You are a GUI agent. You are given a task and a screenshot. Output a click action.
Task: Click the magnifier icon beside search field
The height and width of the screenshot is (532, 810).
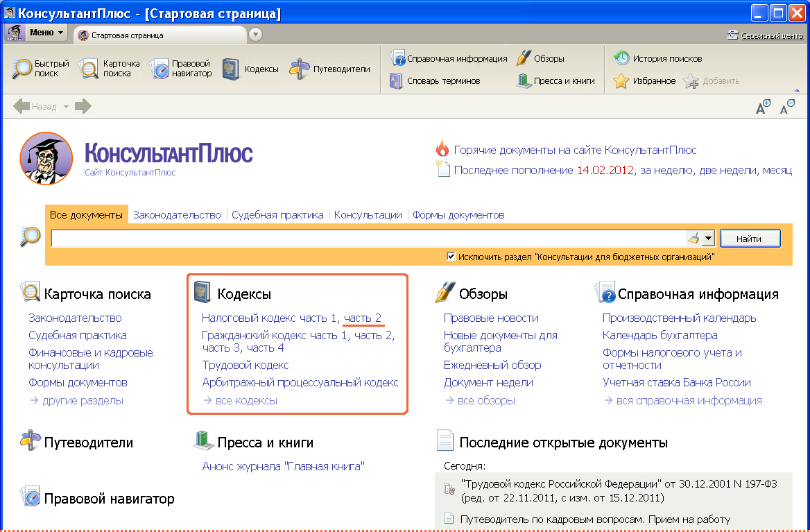coord(31,237)
